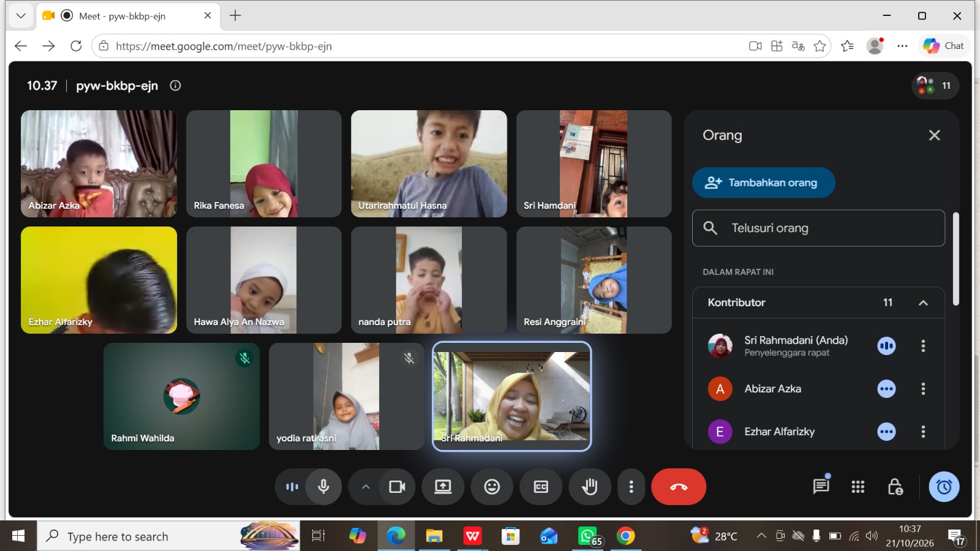The image size is (980, 551).
Task: Toggle closed captions CC button
Action: pyautogui.click(x=541, y=487)
